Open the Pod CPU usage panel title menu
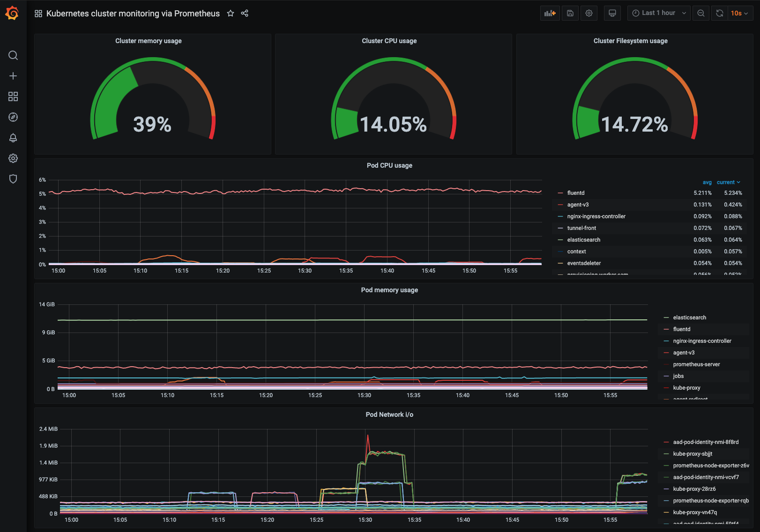Screen dimensions: 760x532 click(389, 165)
